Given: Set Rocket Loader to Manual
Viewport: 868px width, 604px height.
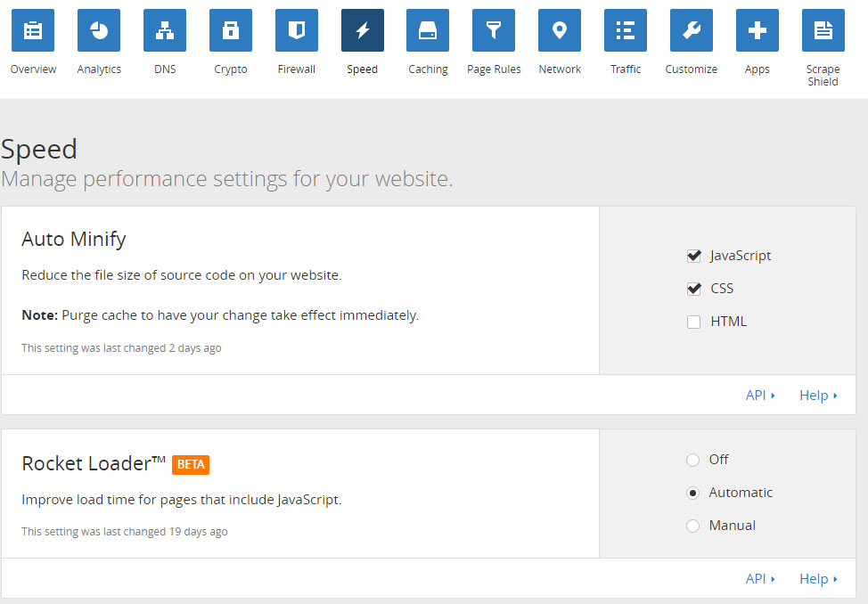Looking at the screenshot, I should 693,526.
